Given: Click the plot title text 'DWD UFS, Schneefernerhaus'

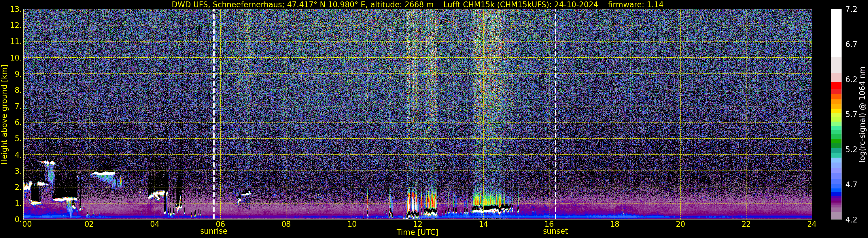Looking at the screenshot, I should 227,5.
